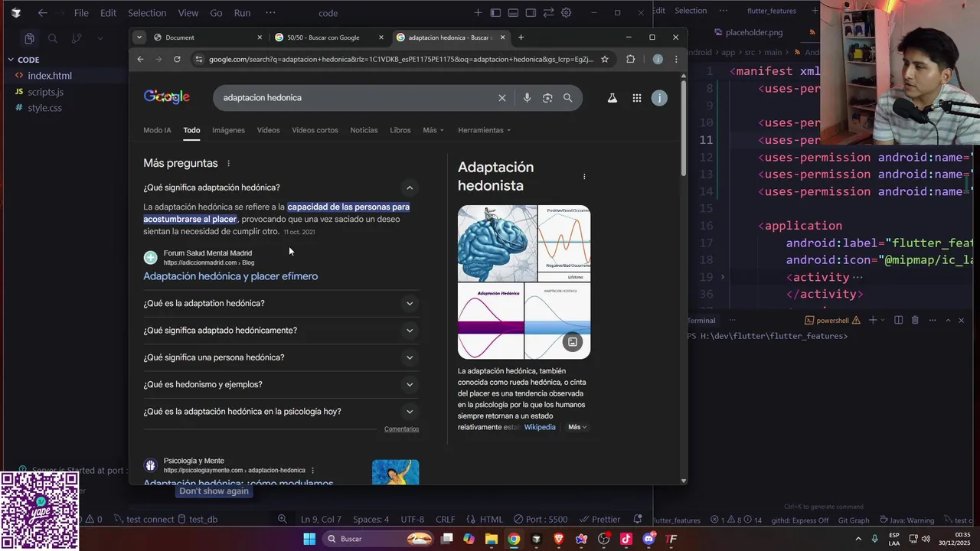Open Google Labs flask icon

[612, 98]
